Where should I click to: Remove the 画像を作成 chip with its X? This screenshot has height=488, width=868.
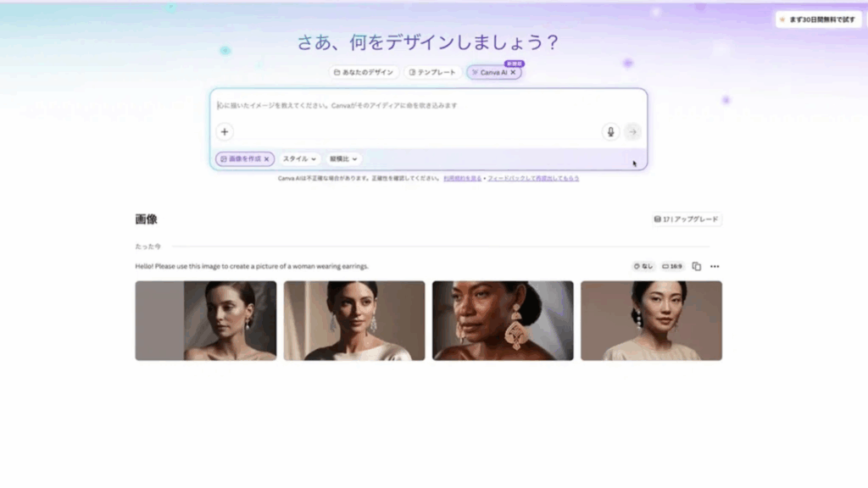[x=266, y=159]
